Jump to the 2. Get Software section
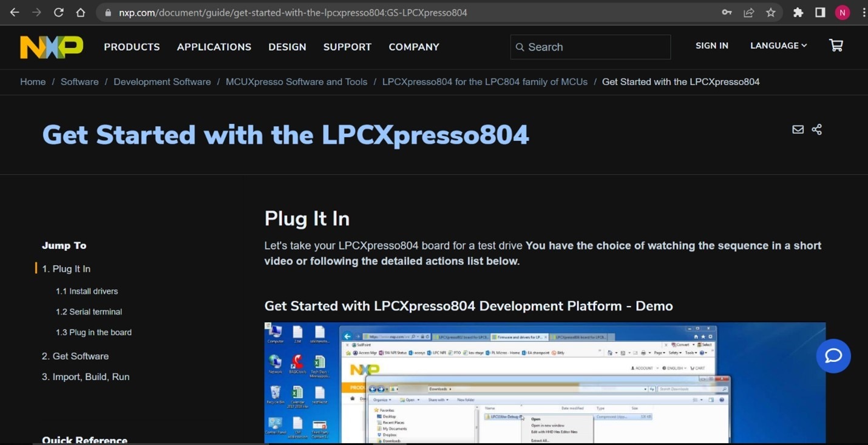The width and height of the screenshot is (868, 445). tap(75, 356)
